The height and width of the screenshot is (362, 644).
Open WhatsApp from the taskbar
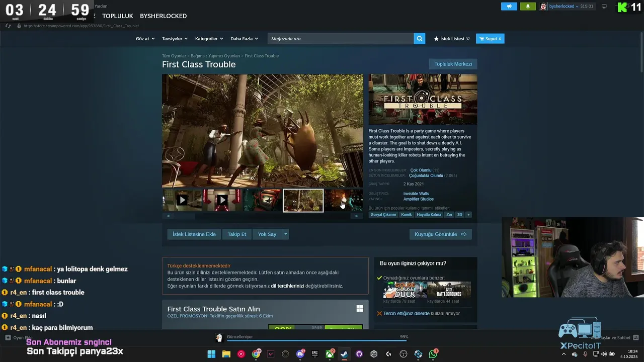click(x=433, y=354)
